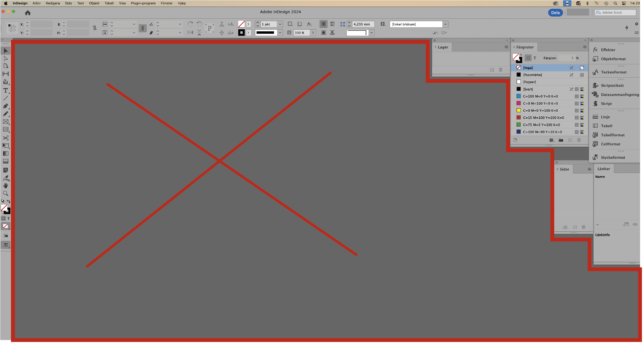This screenshot has height=345, width=644.
Task: Delete selected swatch with trash icon
Action: [x=579, y=140]
